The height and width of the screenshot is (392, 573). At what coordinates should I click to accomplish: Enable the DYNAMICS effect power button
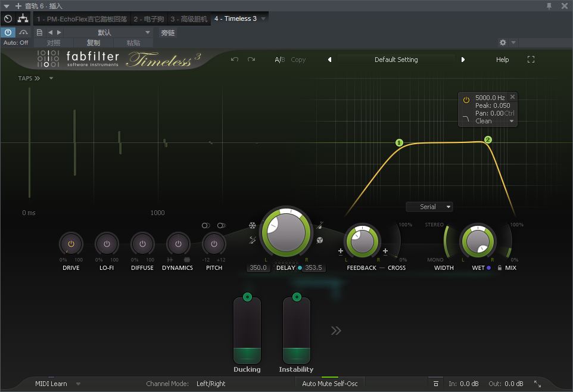[x=178, y=244]
